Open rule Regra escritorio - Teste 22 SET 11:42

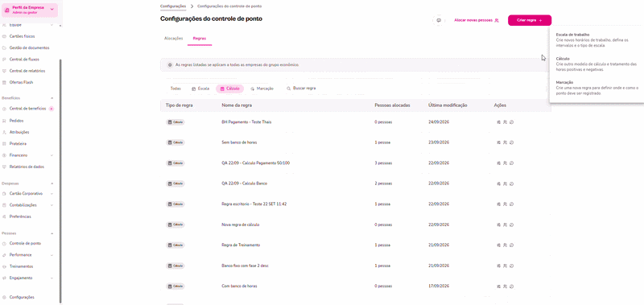254,204
